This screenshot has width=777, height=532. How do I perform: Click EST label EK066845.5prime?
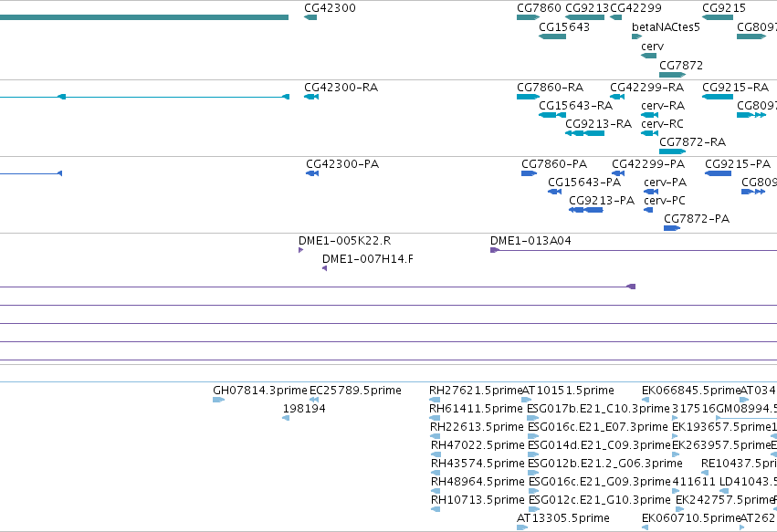pyautogui.click(x=691, y=391)
